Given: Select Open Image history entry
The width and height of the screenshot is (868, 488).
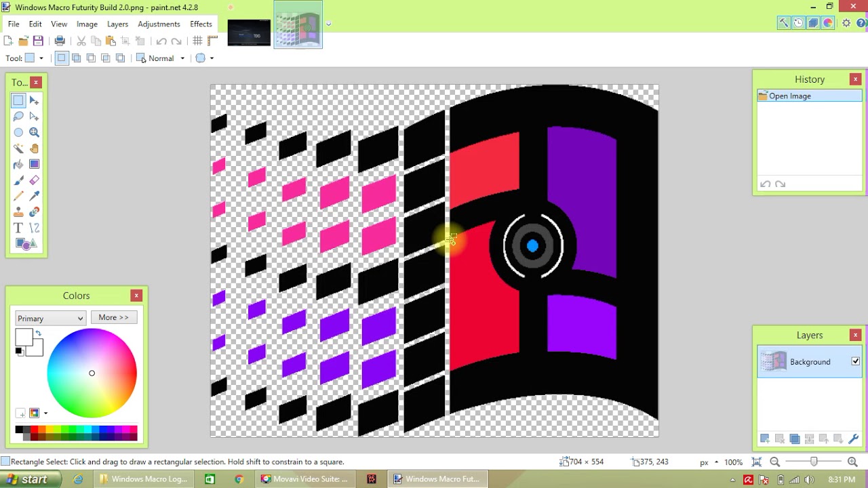Looking at the screenshot, I should pyautogui.click(x=810, y=96).
